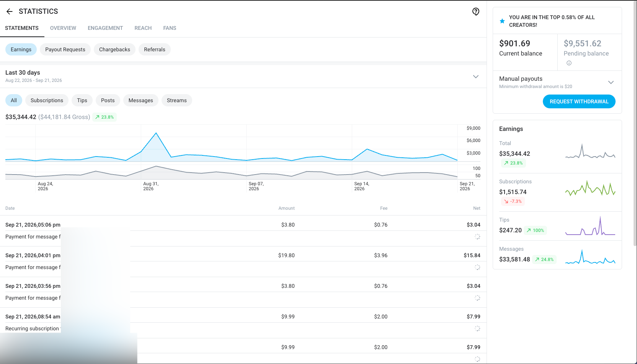Click the $9,551.62 Pending balance amount

coord(582,44)
